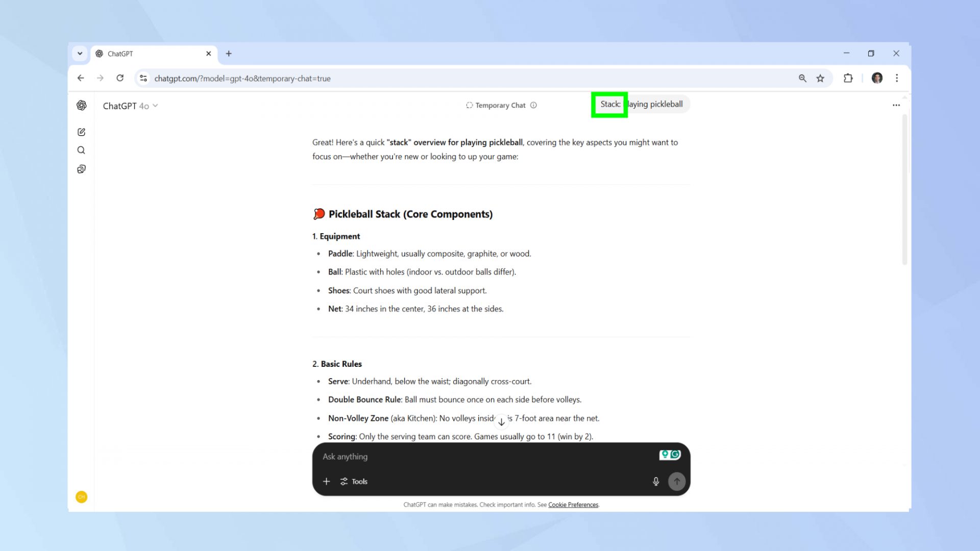Bookmark page with the star icon
This screenshot has height=551, width=980.
pyautogui.click(x=820, y=78)
